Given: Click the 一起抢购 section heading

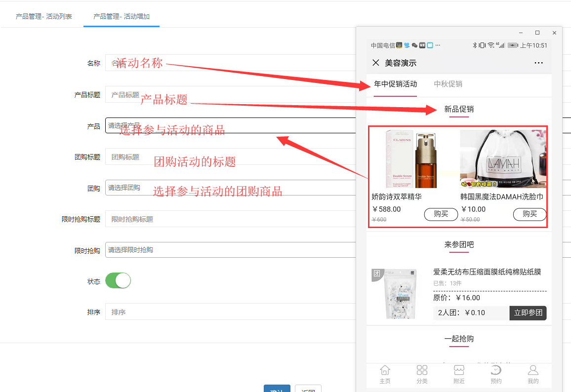Looking at the screenshot, I should 459,339.
